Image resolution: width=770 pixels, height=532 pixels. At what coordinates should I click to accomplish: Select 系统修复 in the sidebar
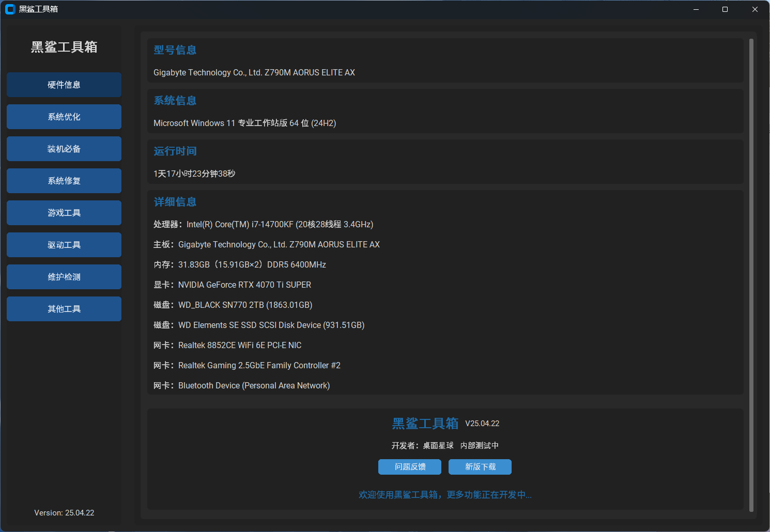pos(64,181)
